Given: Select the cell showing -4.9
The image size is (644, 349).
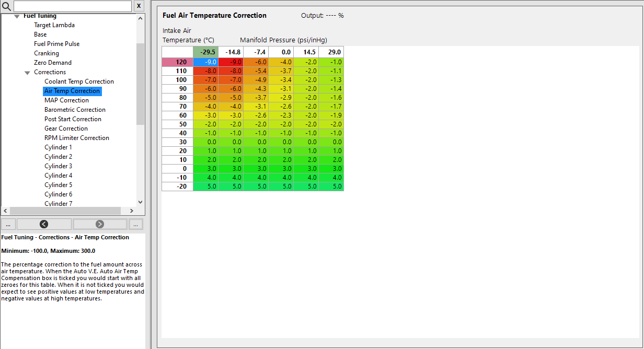Looking at the screenshot, I should (256, 79).
